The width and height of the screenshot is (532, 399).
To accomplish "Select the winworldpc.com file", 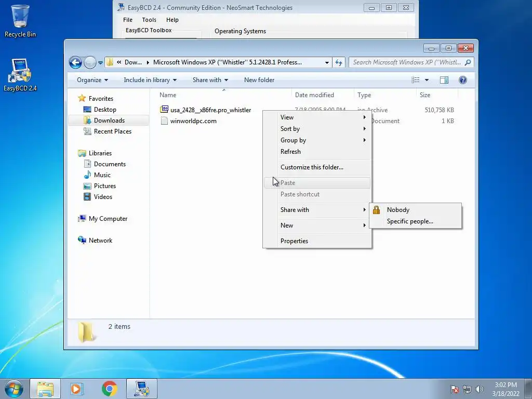I will (193, 121).
